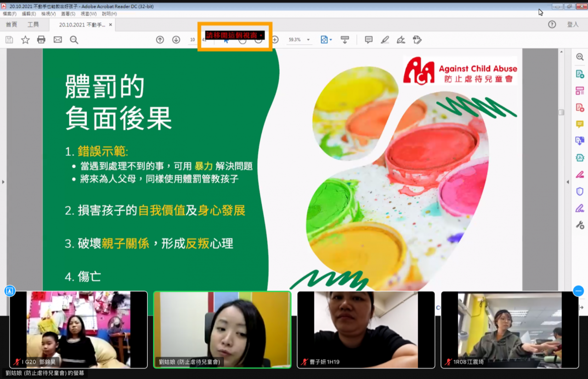Open the 檔案(F) menu
This screenshot has height=379, width=588.
coord(10,14)
